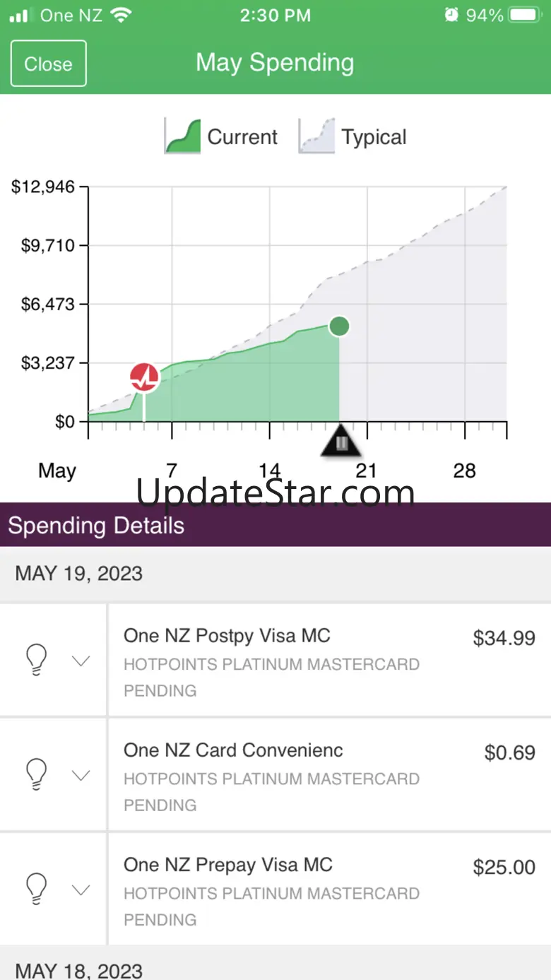Viewport: 551px width, 980px height.
Task: Tap the green current spending dot
Action: tap(339, 326)
